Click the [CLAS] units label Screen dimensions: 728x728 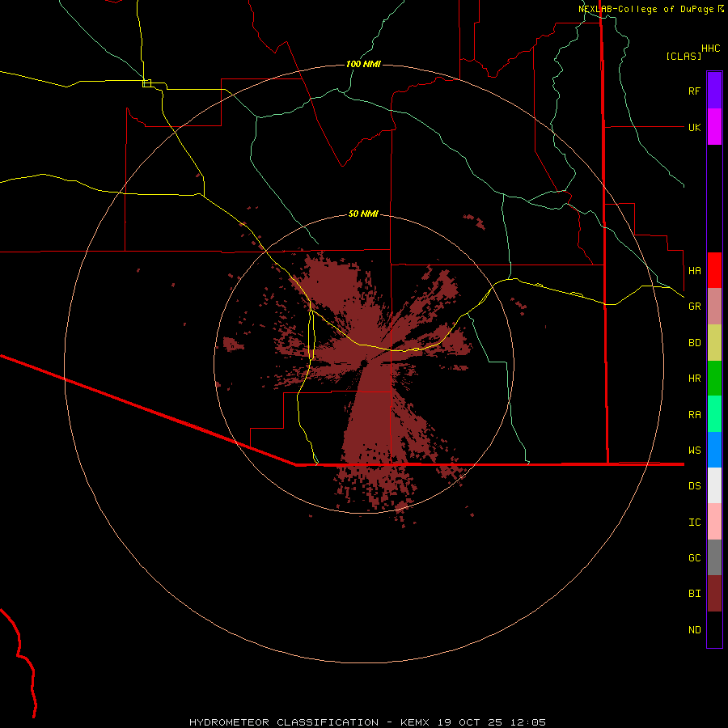point(684,56)
